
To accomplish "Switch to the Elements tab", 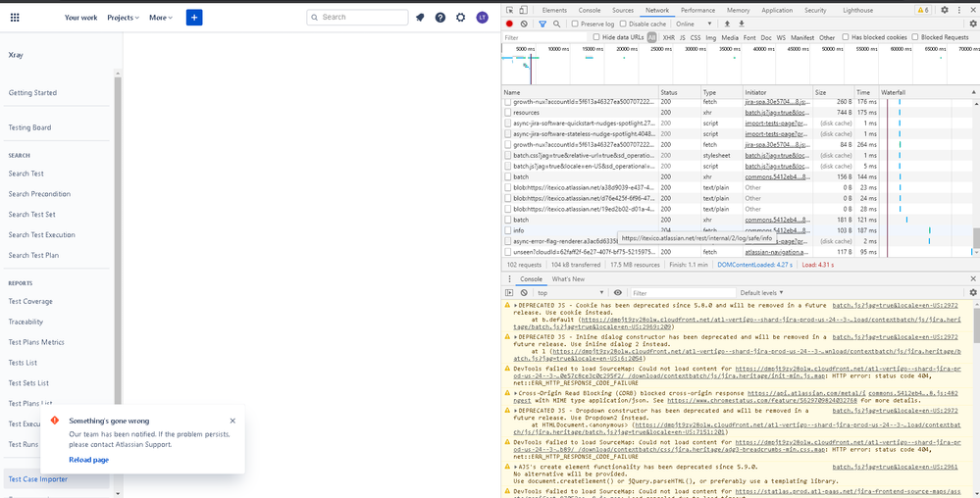I will point(554,10).
